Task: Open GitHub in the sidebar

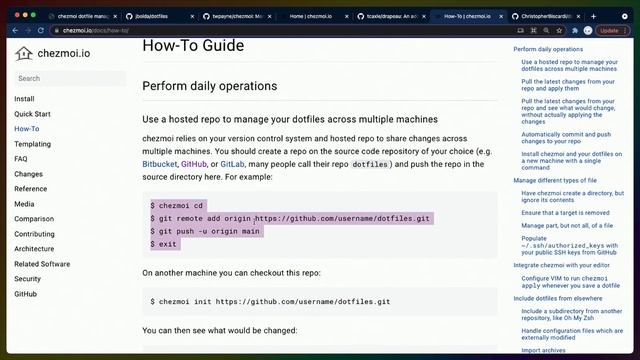Action: pyautogui.click(x=25, y=294)
